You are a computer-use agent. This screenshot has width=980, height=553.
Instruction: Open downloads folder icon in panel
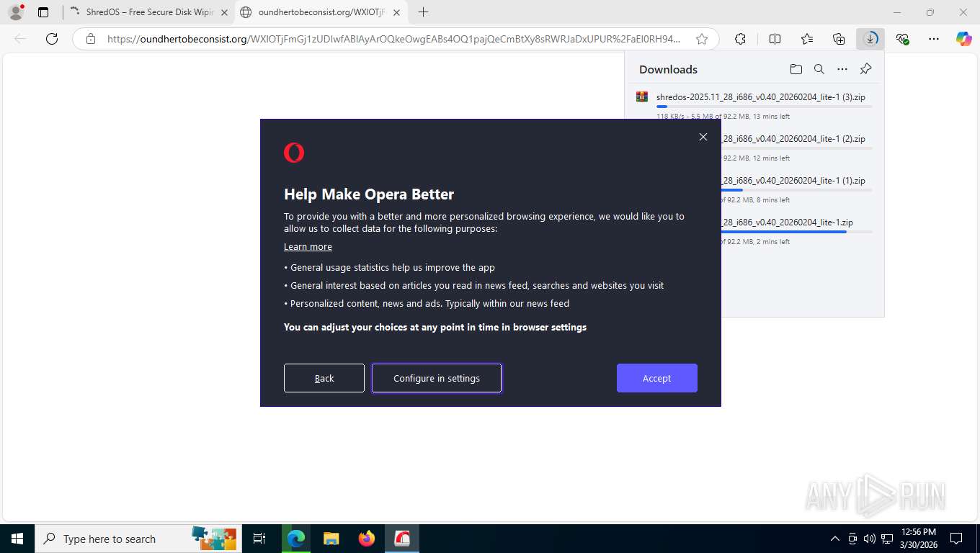click(x=796, y=69)
